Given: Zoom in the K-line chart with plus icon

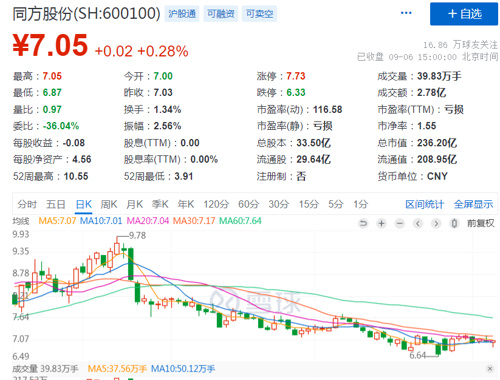Looking at the screenshot, I should 381,223.
